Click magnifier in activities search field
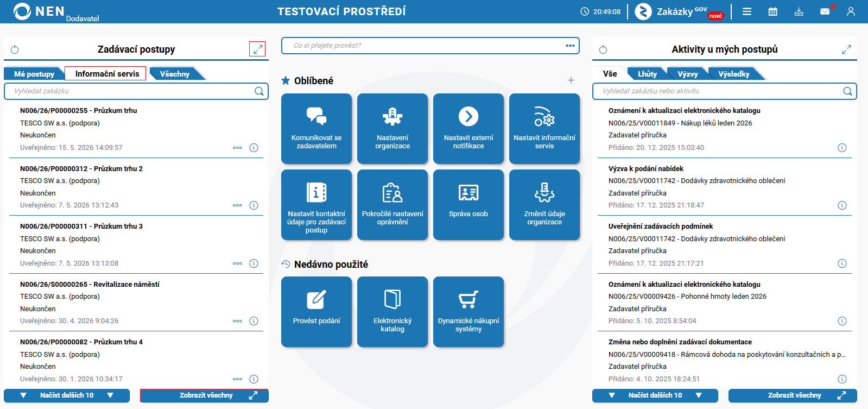Screen dimensions: 868x409 point(847,91)
